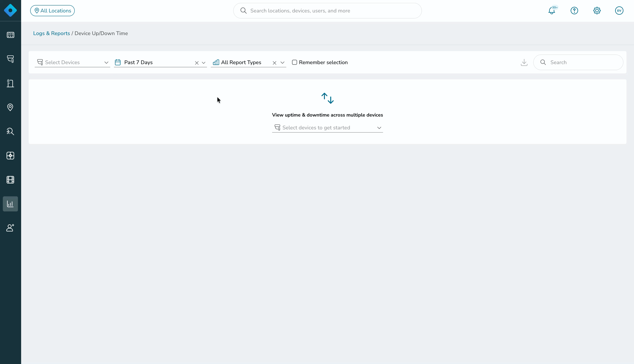The width and height of the screenshot is (634, 364).
Task: Open the video clips film sidebar icon
Action: (x=10, y=180)
